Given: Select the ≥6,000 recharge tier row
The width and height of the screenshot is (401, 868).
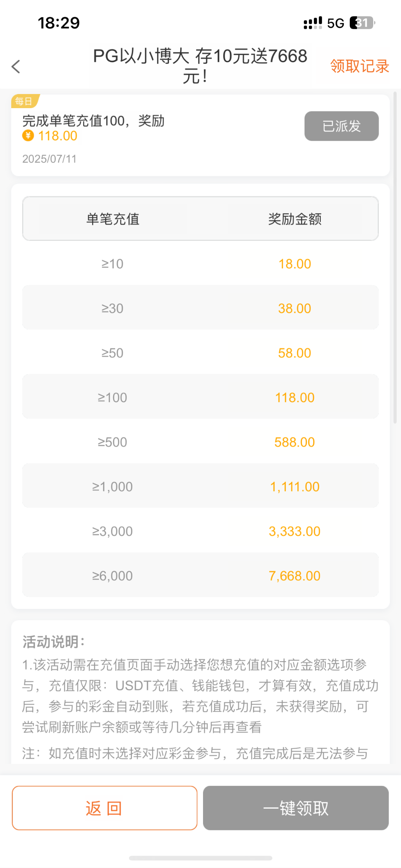Looking at the screenshot, I should (x=112, y=576).
